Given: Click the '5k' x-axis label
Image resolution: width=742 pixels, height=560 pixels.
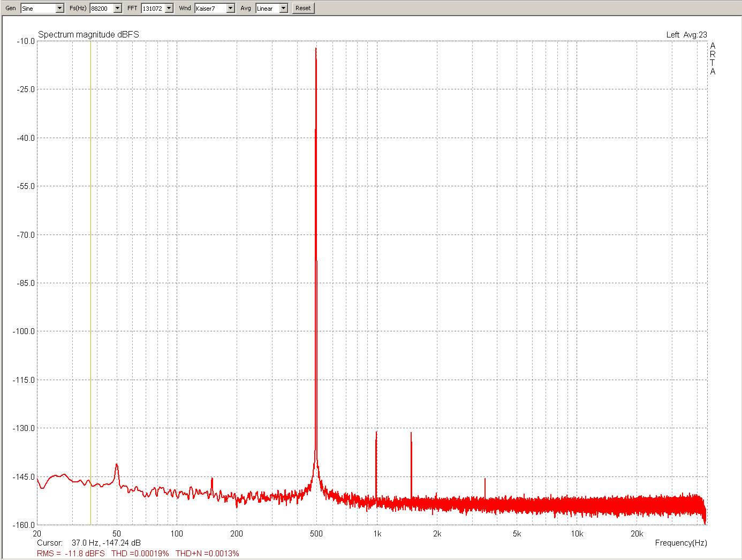Looking at the screenshot, I should coord(517,534).
